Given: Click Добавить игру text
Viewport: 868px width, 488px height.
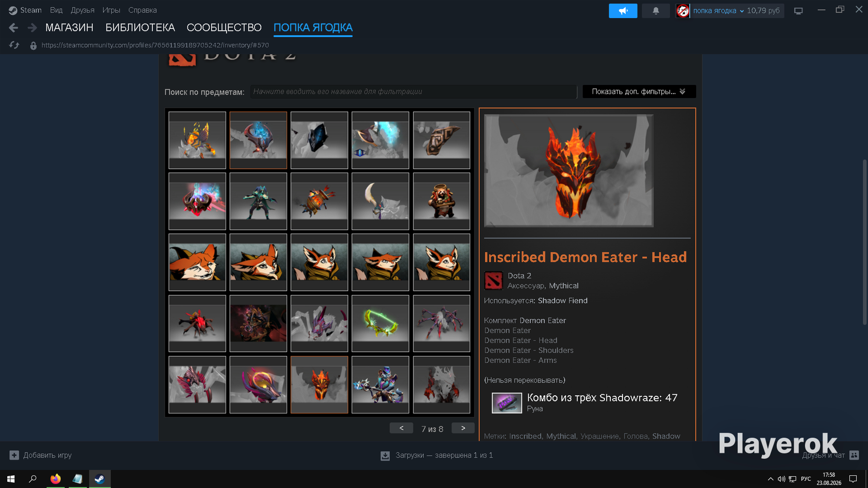Looking at the screenshot, I should point(47,455).
